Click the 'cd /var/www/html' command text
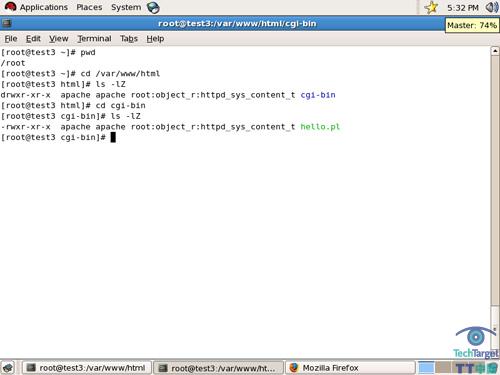 120,74
